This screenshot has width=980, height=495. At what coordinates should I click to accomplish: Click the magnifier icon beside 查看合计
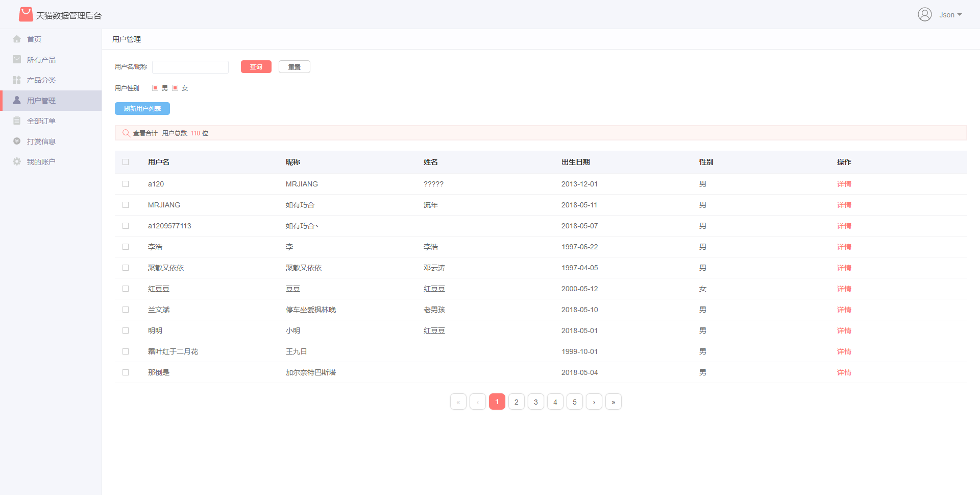(126, 133)
